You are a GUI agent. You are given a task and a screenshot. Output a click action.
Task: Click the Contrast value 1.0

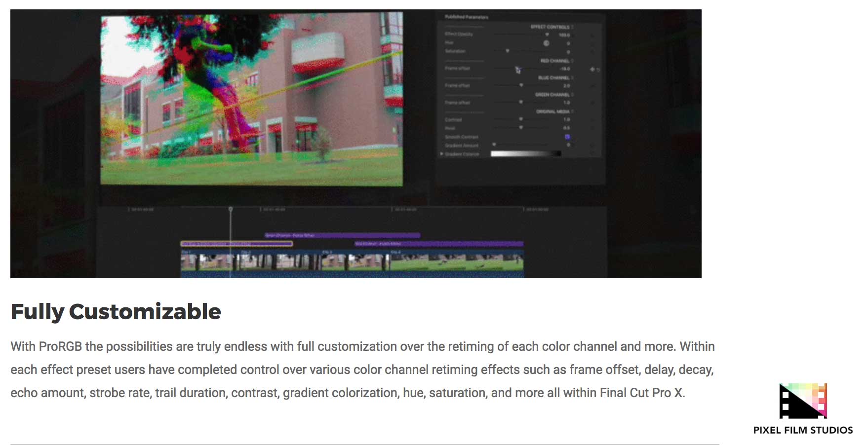(x=567, y=119)
